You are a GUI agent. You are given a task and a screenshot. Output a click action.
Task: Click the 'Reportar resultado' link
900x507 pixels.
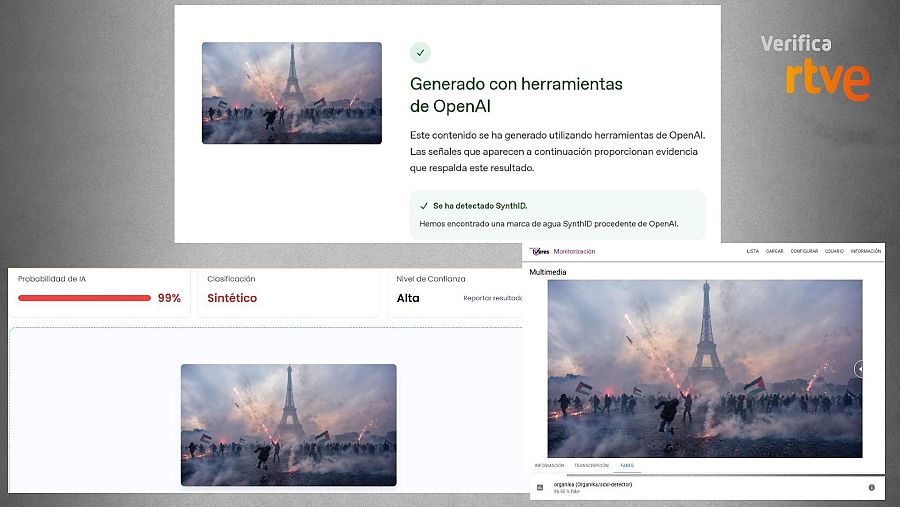[x=492, y=298]
